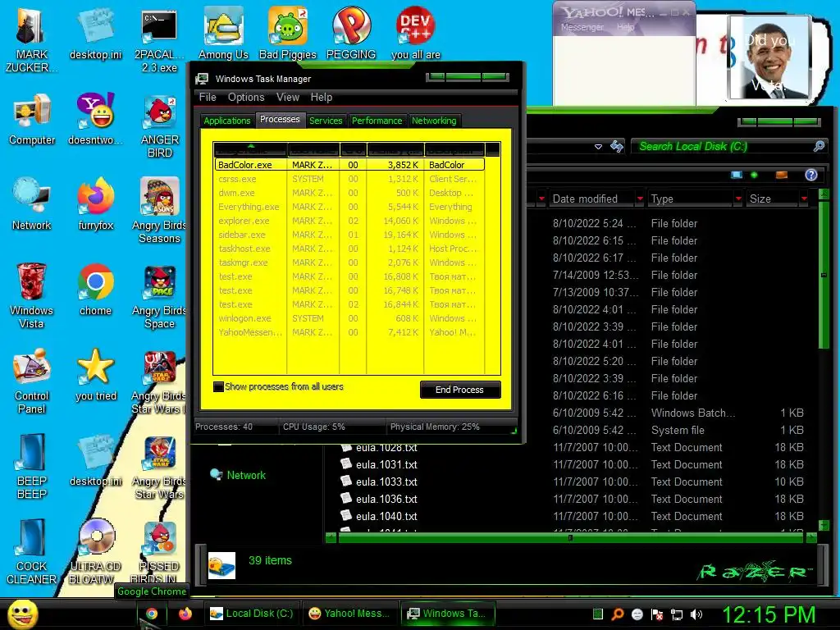Open the Control Panel desktop icon
Image resolution: width=840 pixels, height=630 pixels.
coord(32,381)
